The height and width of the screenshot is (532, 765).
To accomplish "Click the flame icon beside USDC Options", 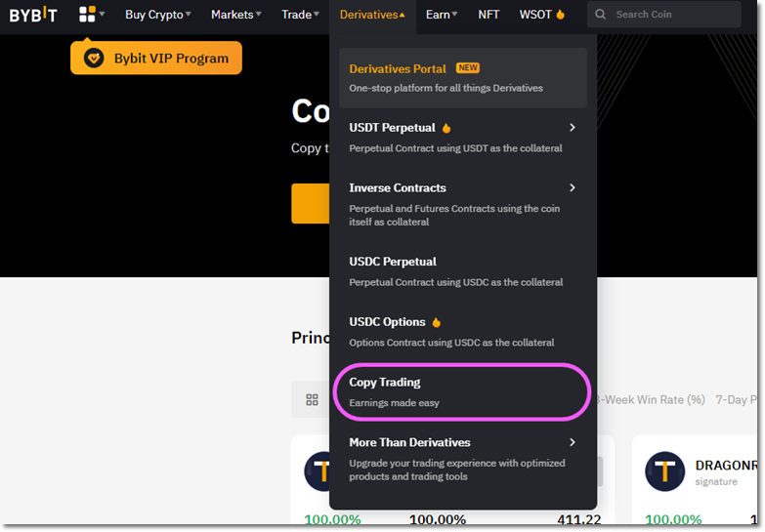I will (437, 322).
